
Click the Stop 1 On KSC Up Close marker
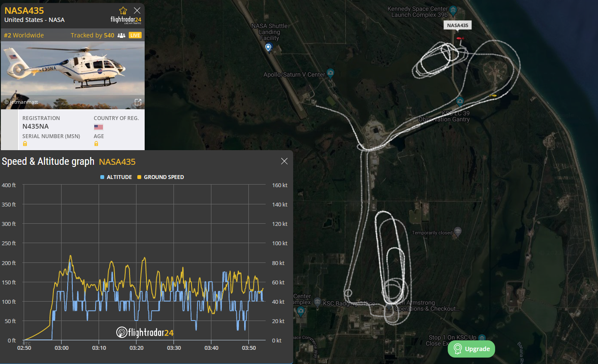482,338
